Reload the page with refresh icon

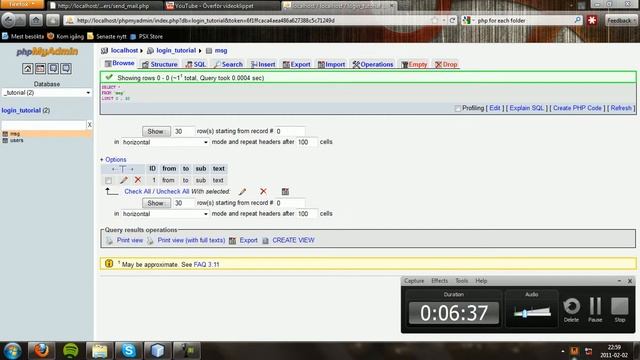click(452, 20)
